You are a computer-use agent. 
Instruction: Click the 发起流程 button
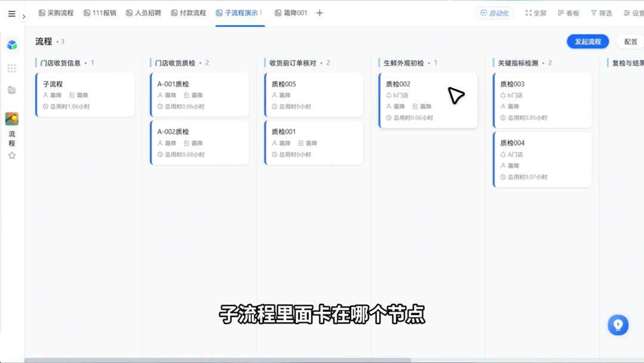pyautogui.click(x=588, y=42)
